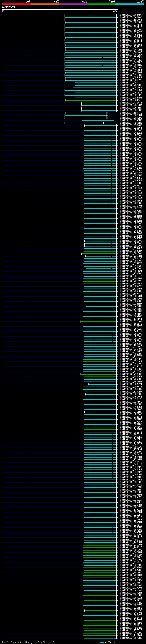Click the green alignment bar for UniRef100_Q1AUC7
The height and width of the screenshot is (644, 146).
(99, 374)
